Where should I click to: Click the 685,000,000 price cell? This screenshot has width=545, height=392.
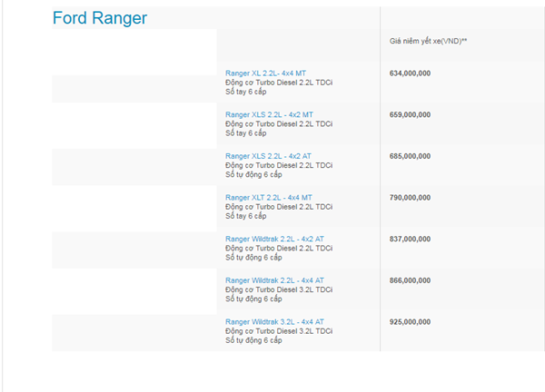pyautogui.click(x=410, y=156)
